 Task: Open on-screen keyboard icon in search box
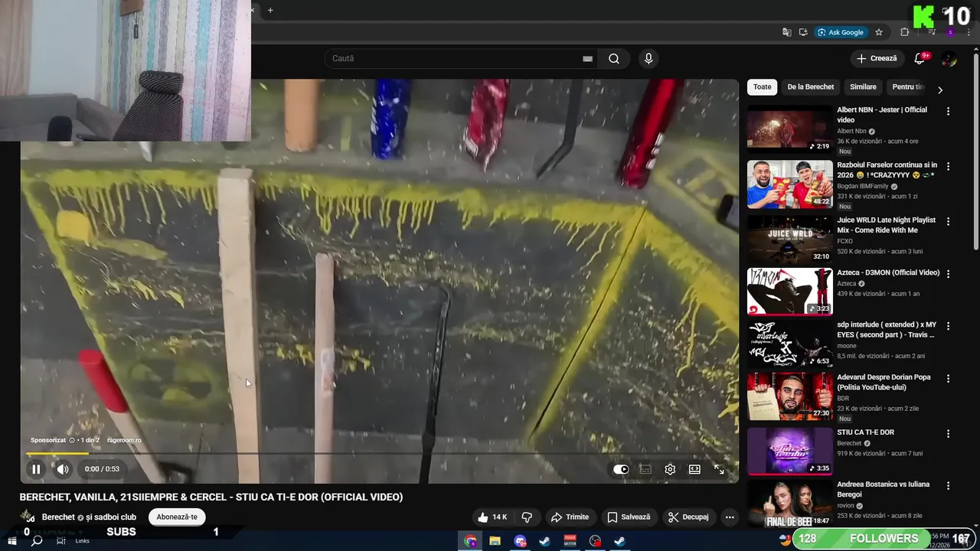pos(587,59)
